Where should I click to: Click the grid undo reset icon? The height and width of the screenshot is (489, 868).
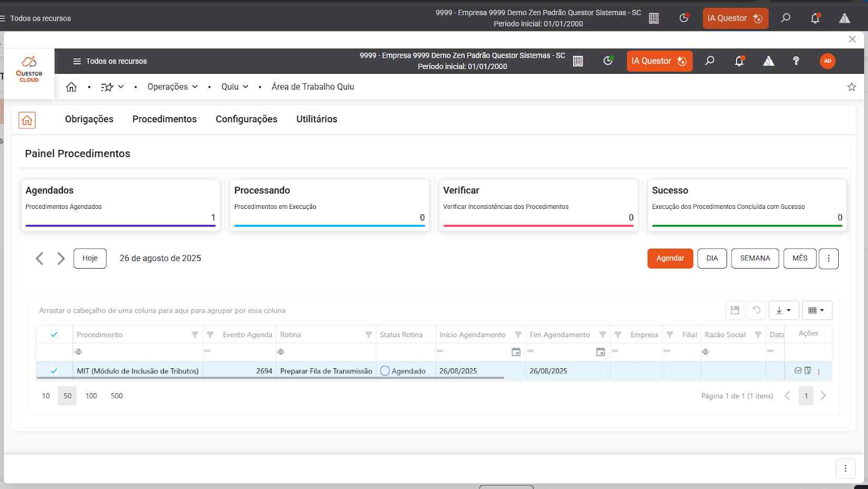click(756, 311)
